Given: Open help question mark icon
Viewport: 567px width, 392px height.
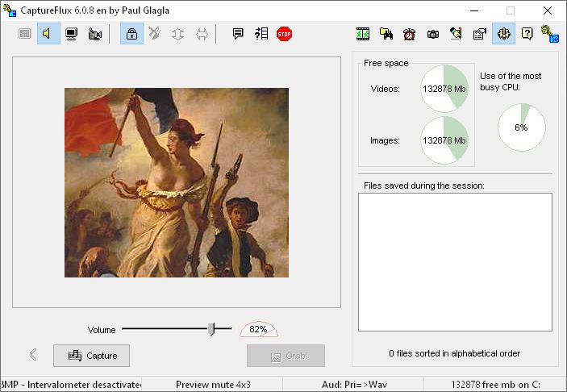Looking at the screenshot, I should coord(527,34).
